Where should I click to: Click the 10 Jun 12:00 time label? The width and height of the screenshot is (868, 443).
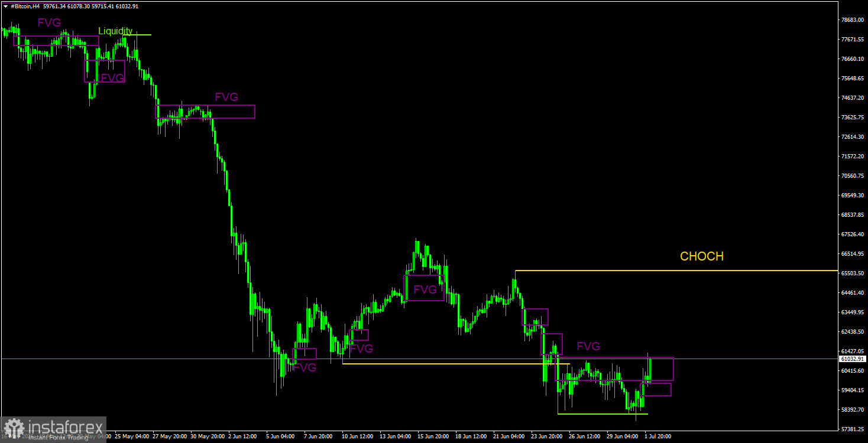(359, 437)
